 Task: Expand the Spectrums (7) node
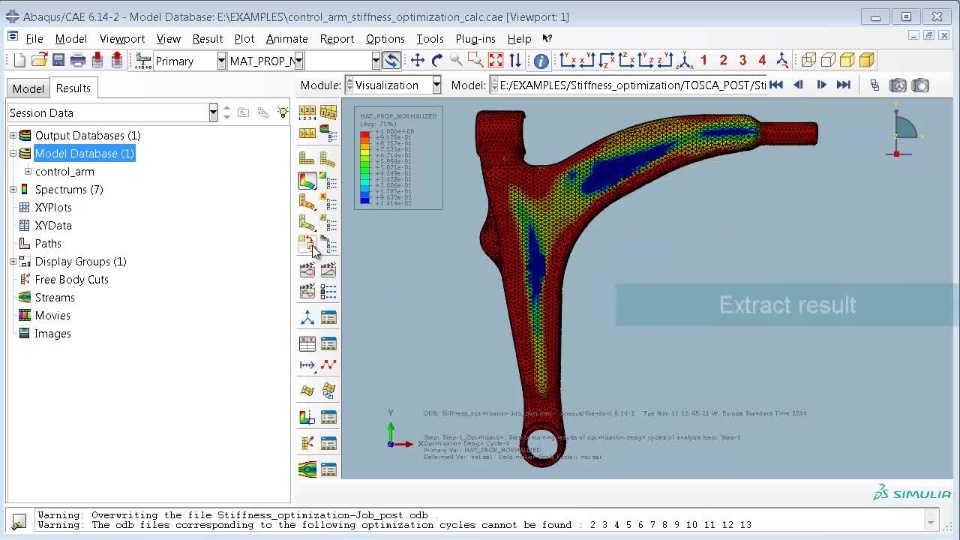coord(13,190)
